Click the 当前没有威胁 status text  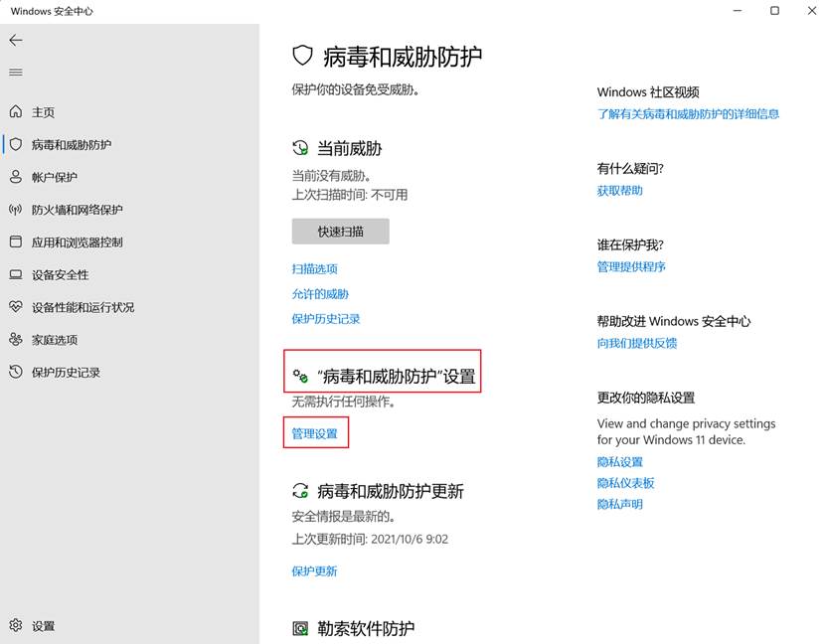(x=331, y=175)
